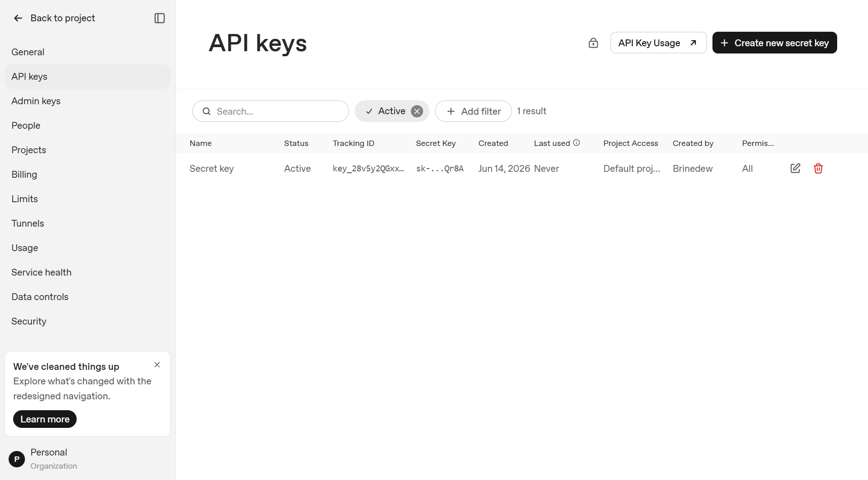Open API Key Usage link
The width and height of the screenshot is (868, 480).
[x=658, y=43]
